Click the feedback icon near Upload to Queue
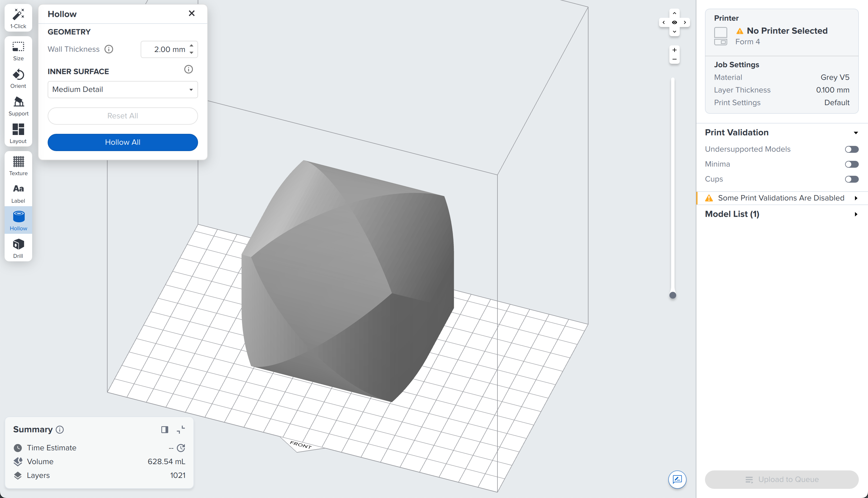This screenshot has width=868, height=498. coord(678,480)
